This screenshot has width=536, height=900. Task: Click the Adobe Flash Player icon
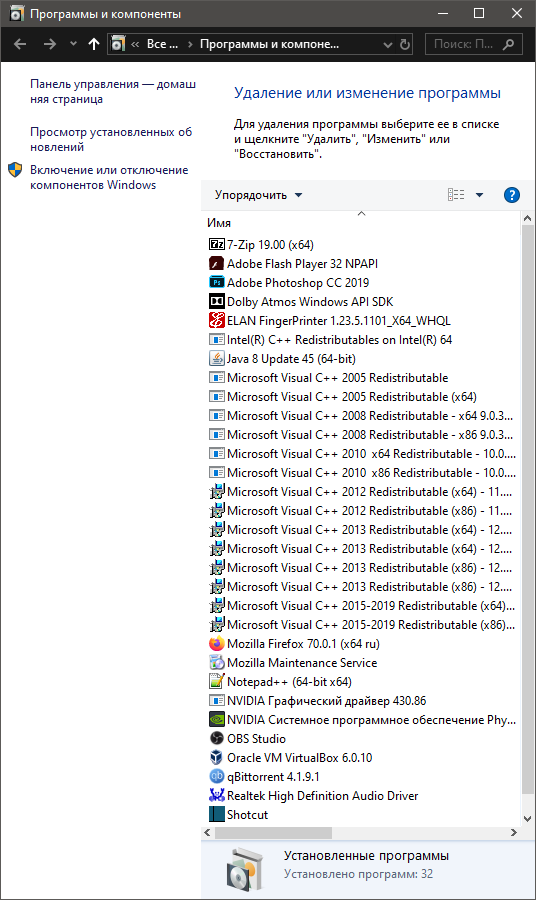pyautogui.click(x=216, y=263)
